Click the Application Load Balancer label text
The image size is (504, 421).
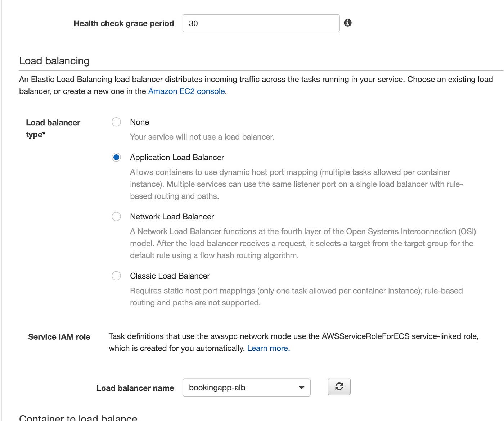tap(177, 157)
